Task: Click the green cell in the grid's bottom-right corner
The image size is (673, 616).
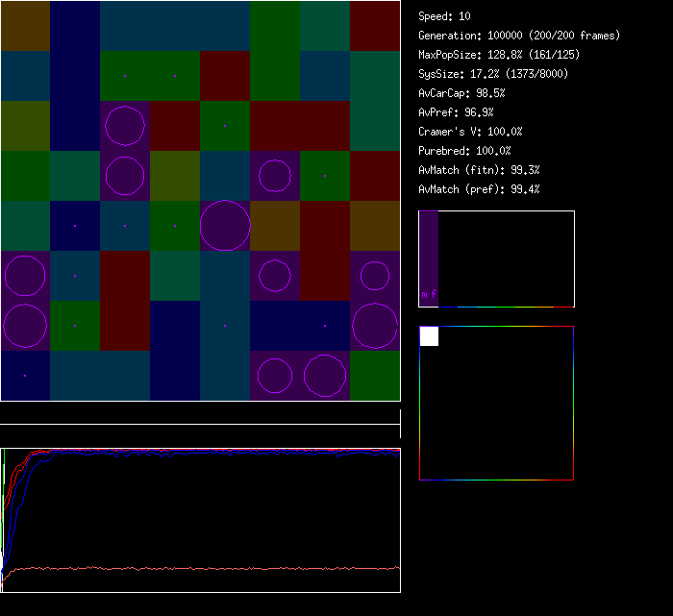Action: (375, 376)
